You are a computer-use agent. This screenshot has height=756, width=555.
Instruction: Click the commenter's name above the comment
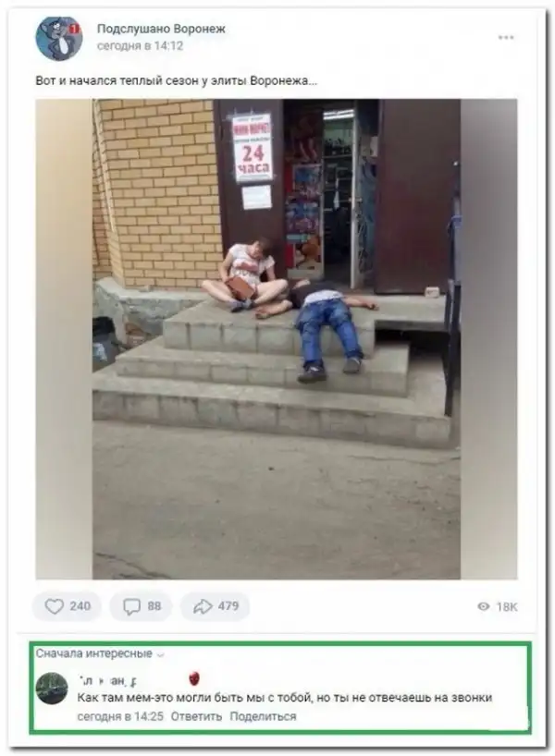[x=110, y=680]
